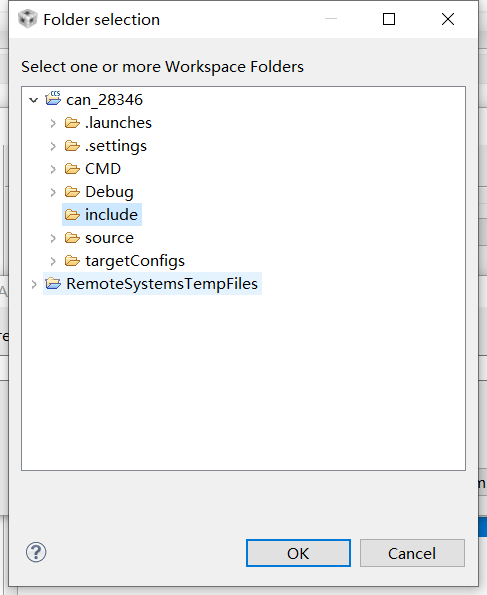Click the RemoteSystemsTempFiles project icon
The width and height of the screenshot is (487, 595).
pyautogui.click(x=53, y=283)
